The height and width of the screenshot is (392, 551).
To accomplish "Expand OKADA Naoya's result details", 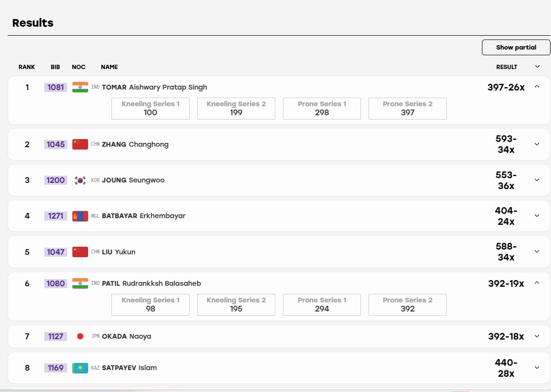I will [537, 336].
